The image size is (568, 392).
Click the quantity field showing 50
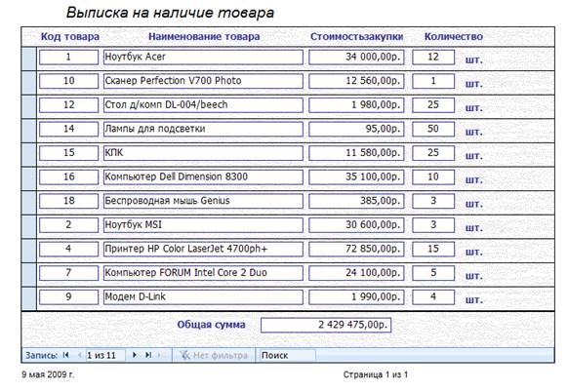click(433, 129)
